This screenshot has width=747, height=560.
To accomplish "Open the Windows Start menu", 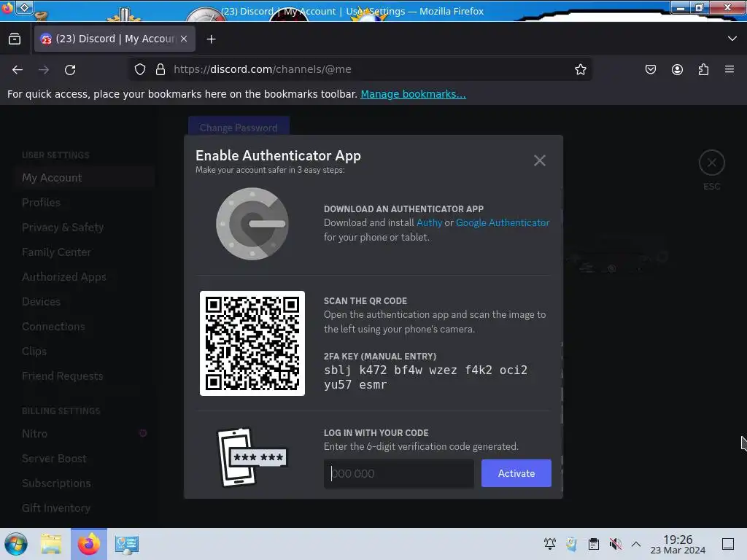I will 16,544.
